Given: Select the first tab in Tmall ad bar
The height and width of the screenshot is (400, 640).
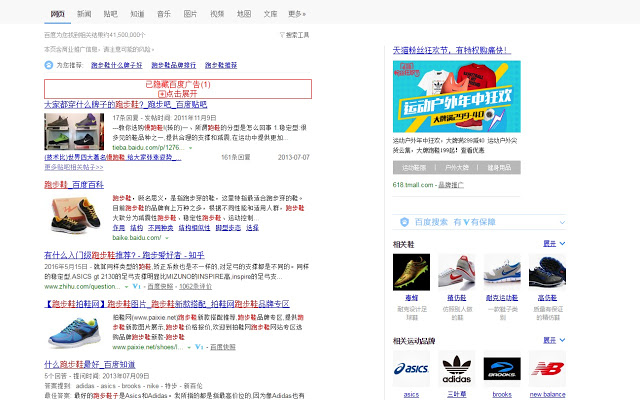Looking at the screenshot, I should coord(414,168).
